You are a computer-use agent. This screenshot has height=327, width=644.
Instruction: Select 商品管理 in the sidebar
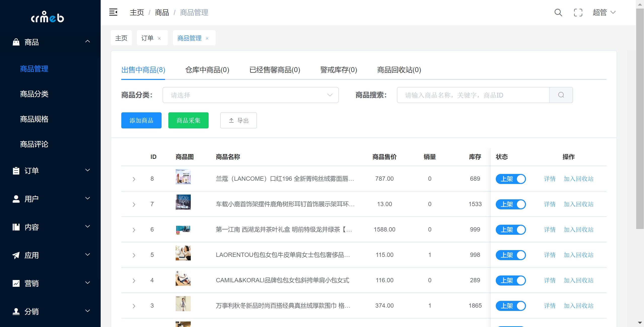pyautogui.click(x=34, y=69)
